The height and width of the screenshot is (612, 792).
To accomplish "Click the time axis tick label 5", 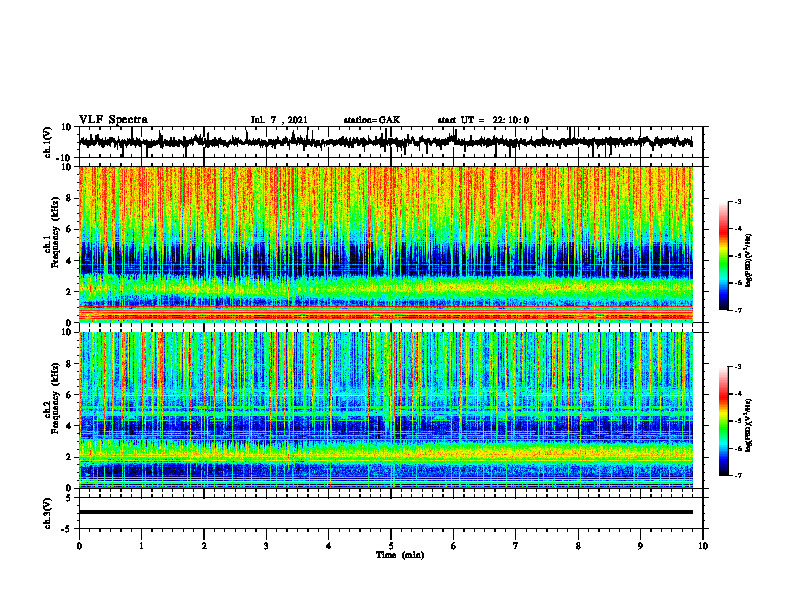I will point(391,546).
